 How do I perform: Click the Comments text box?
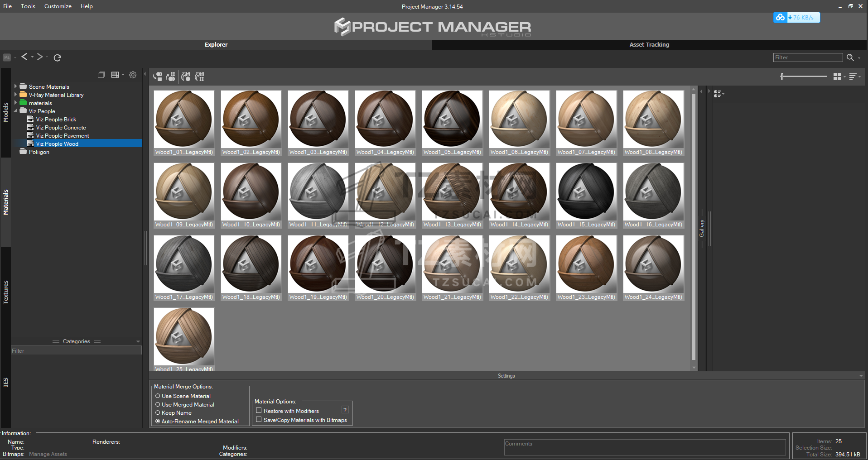[x=645, y=447]
